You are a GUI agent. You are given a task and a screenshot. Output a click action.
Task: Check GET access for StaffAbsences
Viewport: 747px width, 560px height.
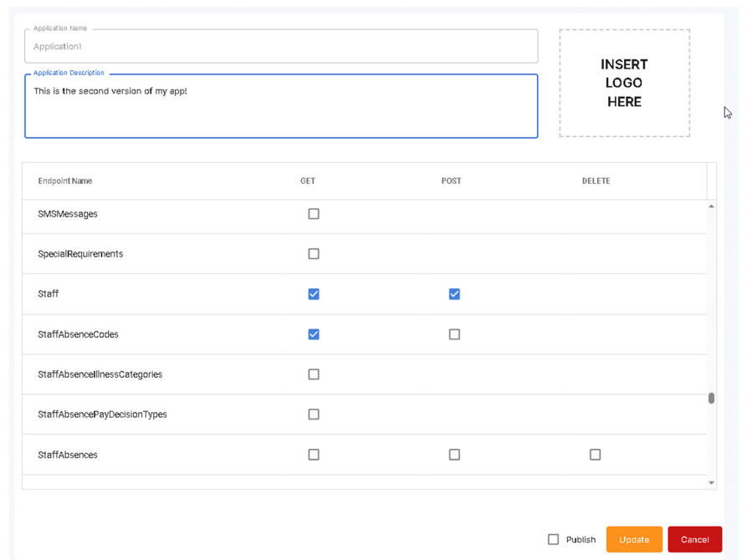pos(314,455)
